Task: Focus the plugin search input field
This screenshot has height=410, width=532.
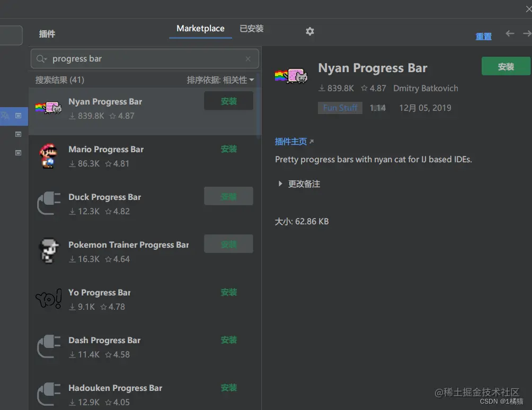Action: tap(145, 59)
